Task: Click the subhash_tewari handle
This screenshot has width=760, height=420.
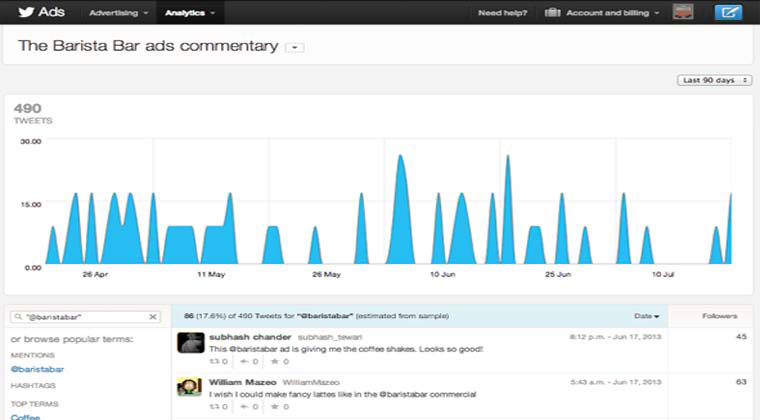Action: point(330,337)
